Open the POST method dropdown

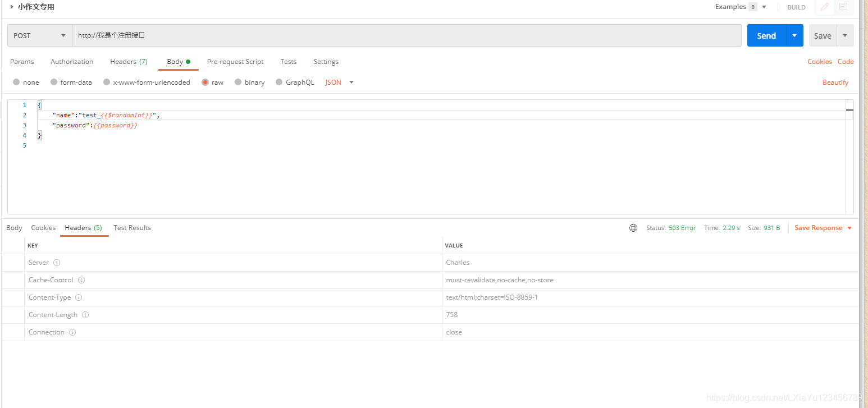pyautogui.click(x=40, y=35)
